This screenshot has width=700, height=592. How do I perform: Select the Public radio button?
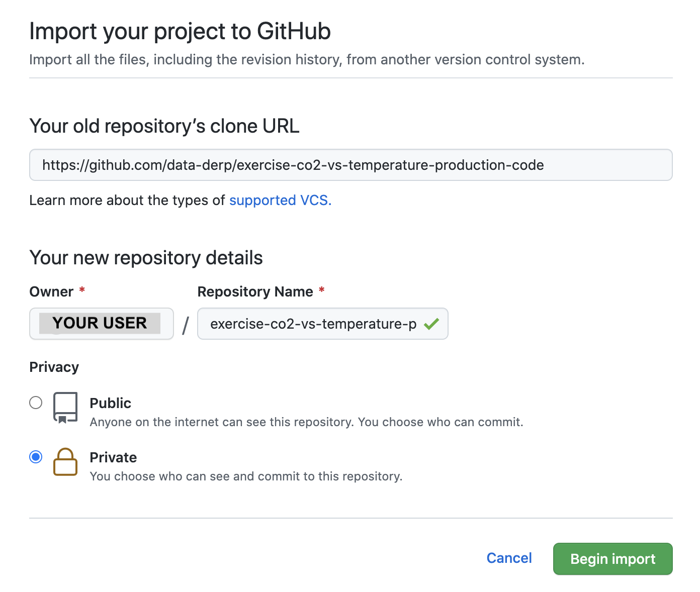point(36,403)
